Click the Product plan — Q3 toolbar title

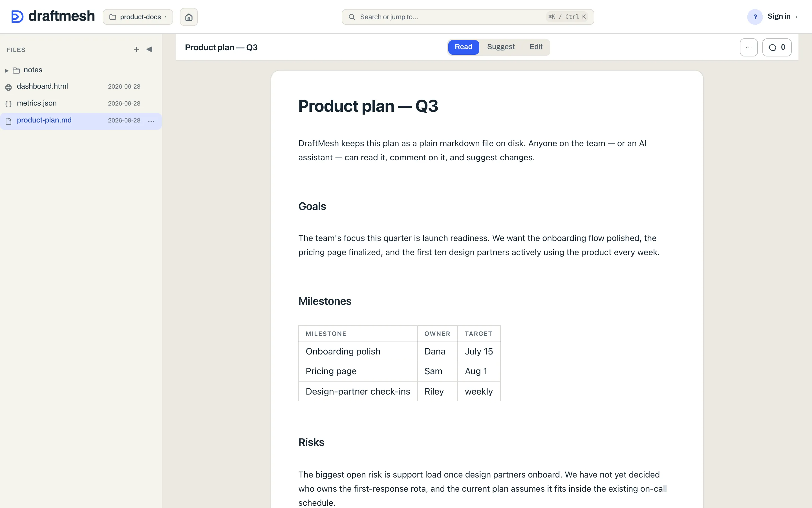pyautogui.click(x=221, y=47)
